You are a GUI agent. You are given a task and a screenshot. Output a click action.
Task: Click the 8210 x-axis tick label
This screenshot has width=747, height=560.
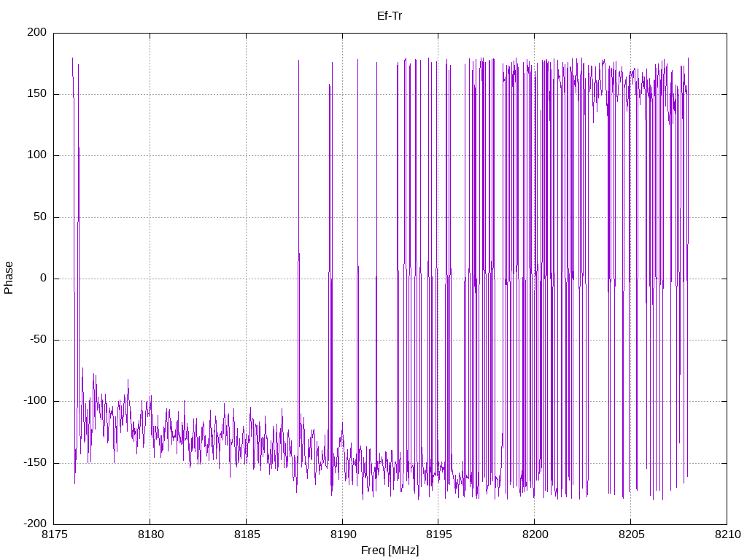pos(727,534)
